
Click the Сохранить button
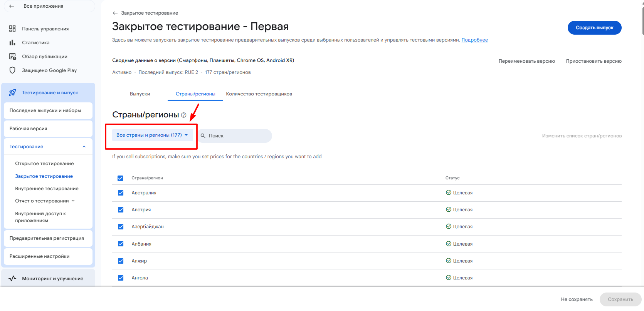coord(620,299)
